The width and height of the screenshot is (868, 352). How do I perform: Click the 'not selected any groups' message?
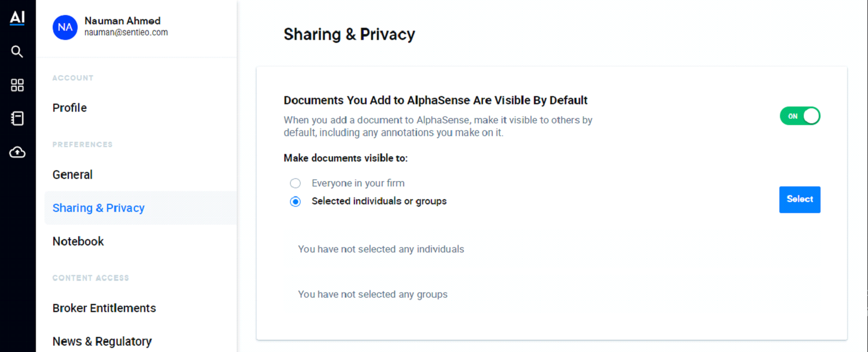pos(372,294)
